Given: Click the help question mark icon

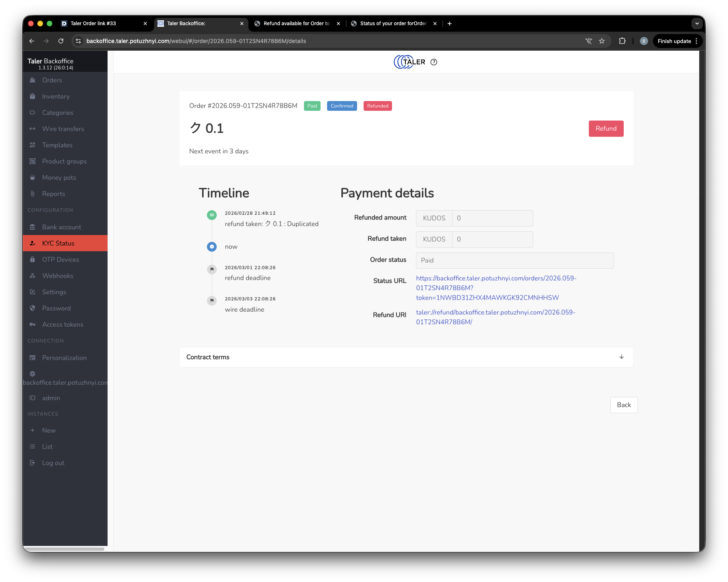Looking at the screenshot, I should click(x=434, y=62).
